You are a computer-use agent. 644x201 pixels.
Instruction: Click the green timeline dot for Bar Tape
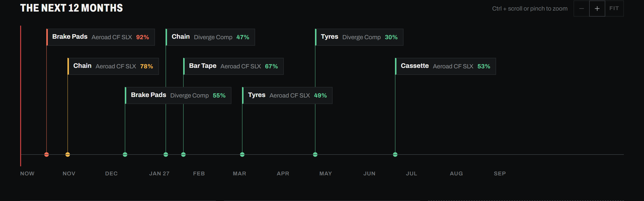183,155
